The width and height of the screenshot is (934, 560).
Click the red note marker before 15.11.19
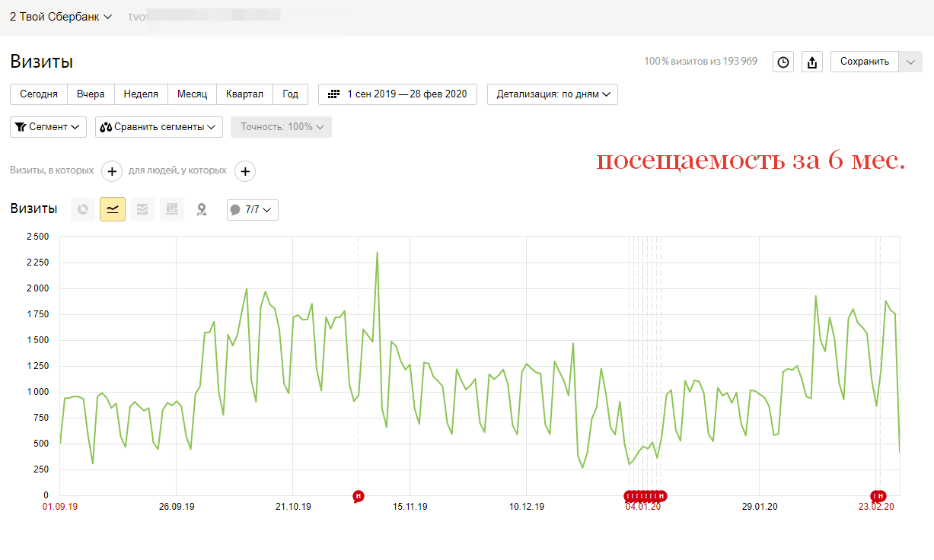[359, 496]
